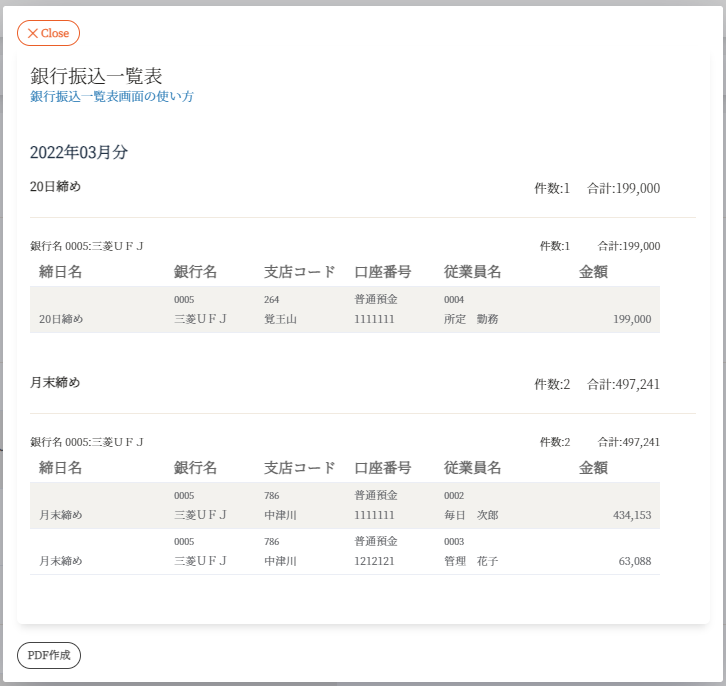The height and width of the screenshot is (686, 726).
Task: Click the 63,088 amount cell
Action: [x=634, y=561]
